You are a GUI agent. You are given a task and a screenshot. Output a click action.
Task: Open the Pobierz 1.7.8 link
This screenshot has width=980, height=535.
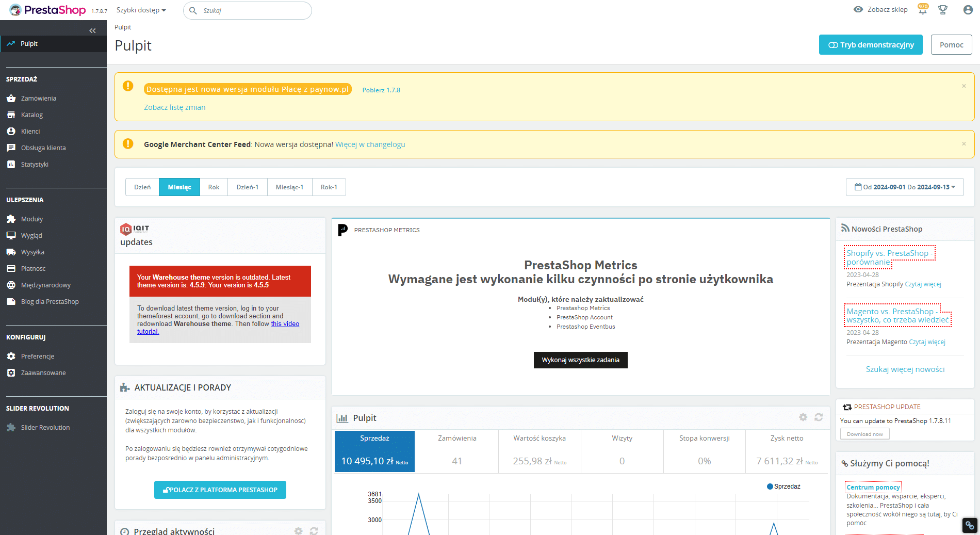[381, 90]
